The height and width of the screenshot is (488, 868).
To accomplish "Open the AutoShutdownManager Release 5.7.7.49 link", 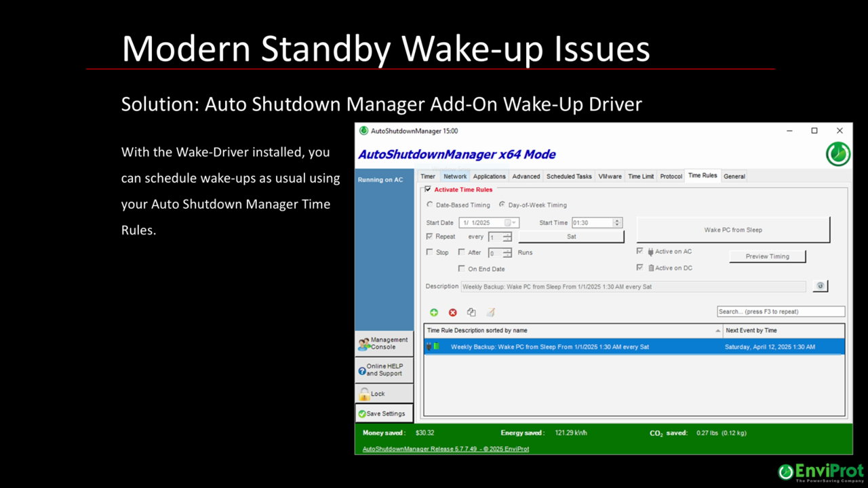I will click(446, 449).
